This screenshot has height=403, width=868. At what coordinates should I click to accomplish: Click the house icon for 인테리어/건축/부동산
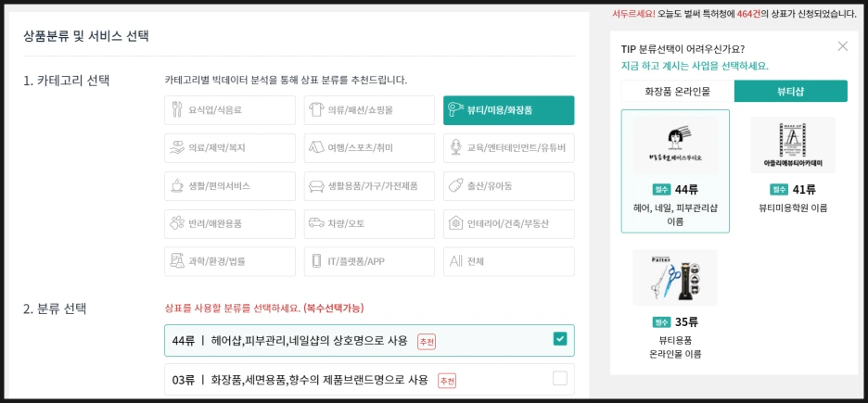[x=456, y=223]
